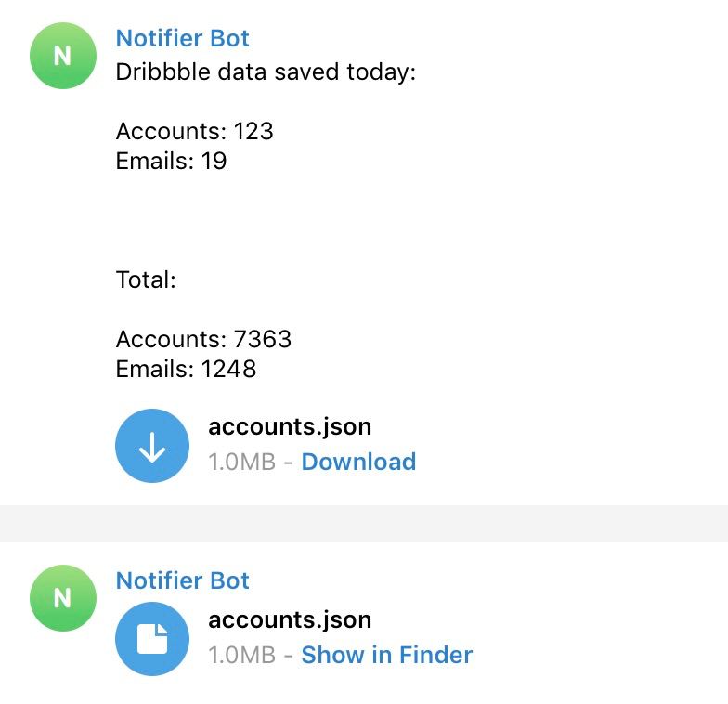Open the downloaded accounts.json document icon
This screenshot has height=704, width=728.
pyautogui.click(x=152, y=639)
